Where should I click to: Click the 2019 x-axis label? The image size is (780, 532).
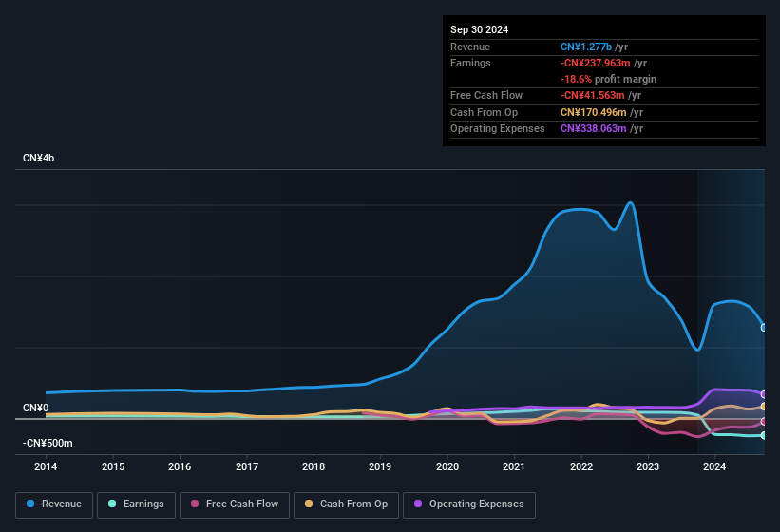(x=380, y=466)
